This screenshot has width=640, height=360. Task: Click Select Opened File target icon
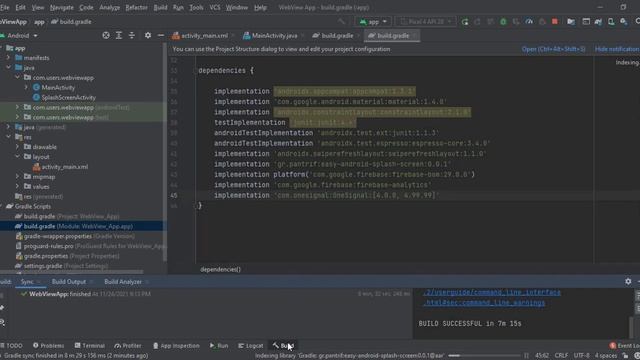click(106, 36)
